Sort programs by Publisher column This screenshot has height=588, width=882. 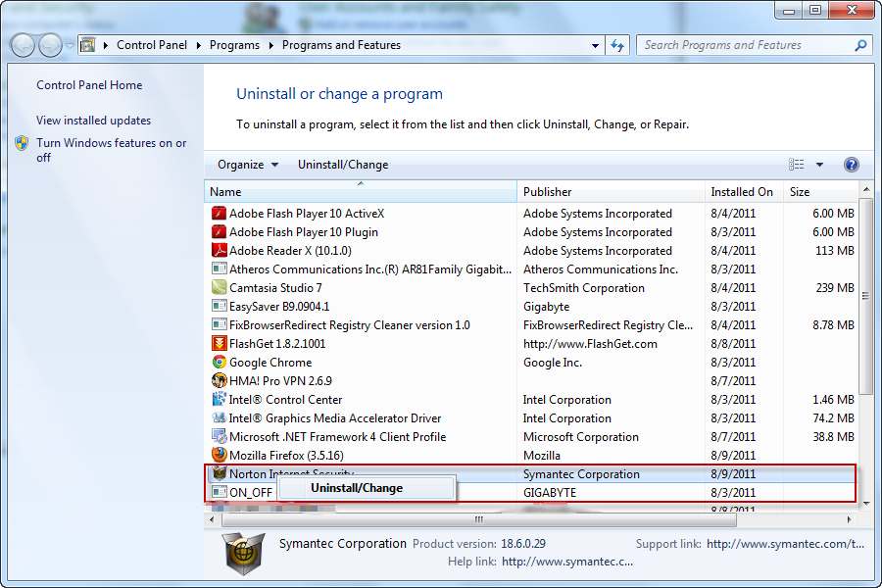[x=611, y=192]
